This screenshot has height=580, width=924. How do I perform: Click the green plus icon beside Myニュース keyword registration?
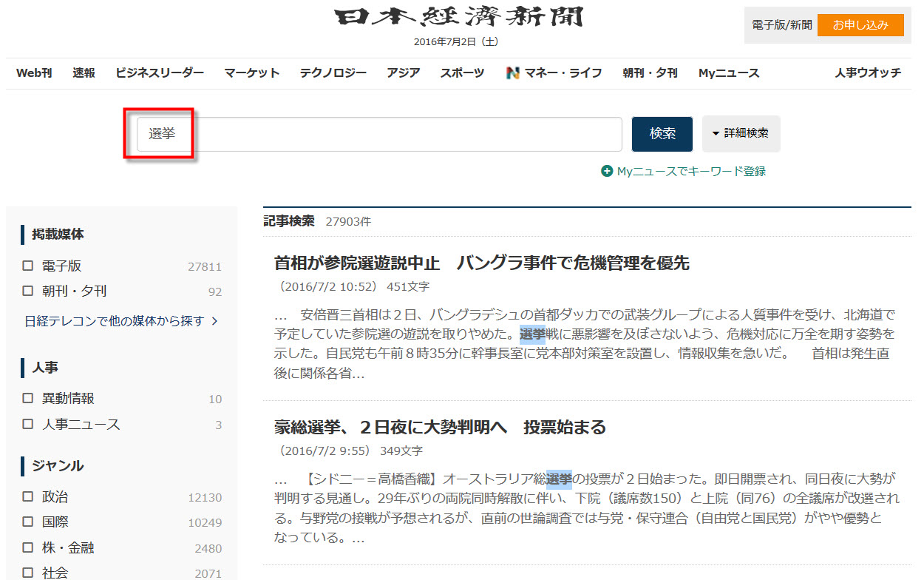[607, 172]
